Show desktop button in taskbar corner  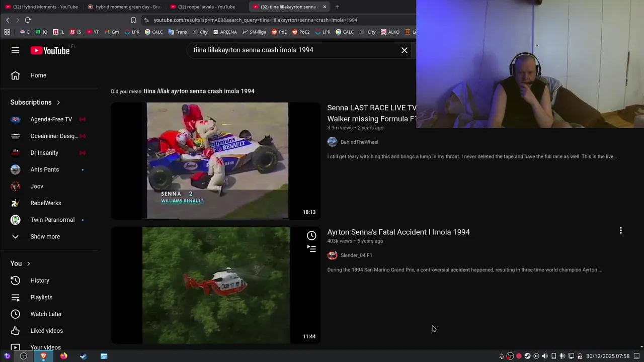pos(637,356)
